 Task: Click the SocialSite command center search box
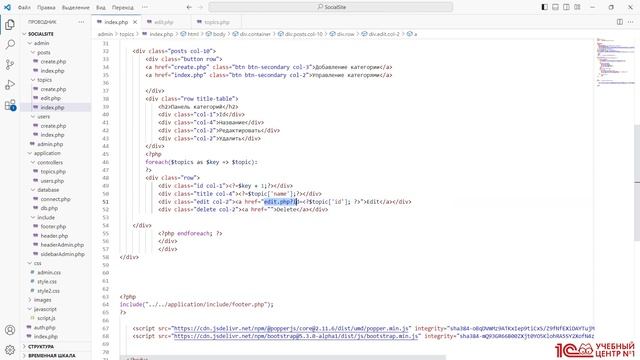pyautogui.click(x=331, y=7)
